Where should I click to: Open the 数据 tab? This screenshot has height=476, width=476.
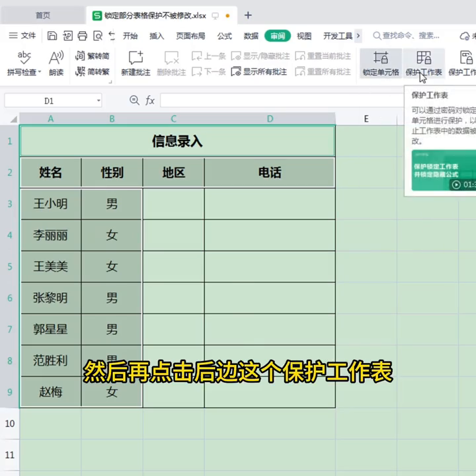click(251, 36)
